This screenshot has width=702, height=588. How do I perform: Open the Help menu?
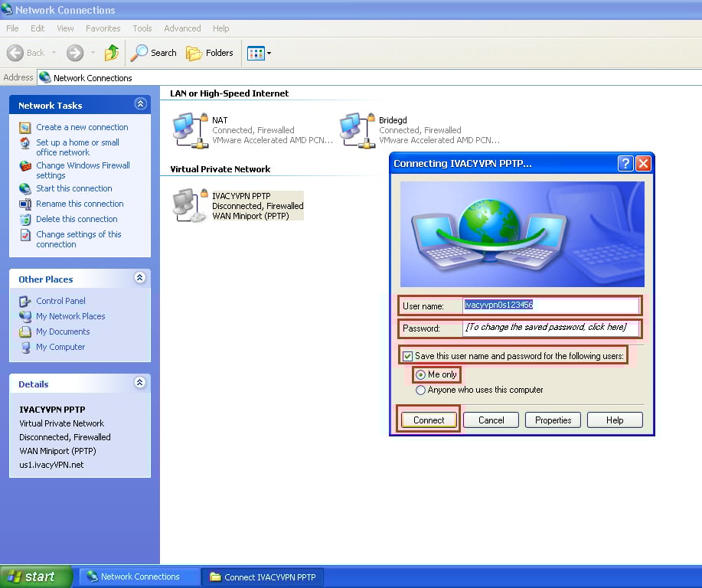point(220,28)
